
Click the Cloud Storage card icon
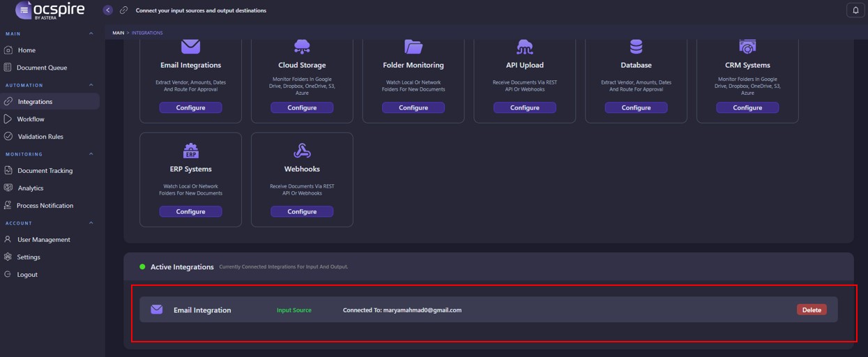coord(302,47)
